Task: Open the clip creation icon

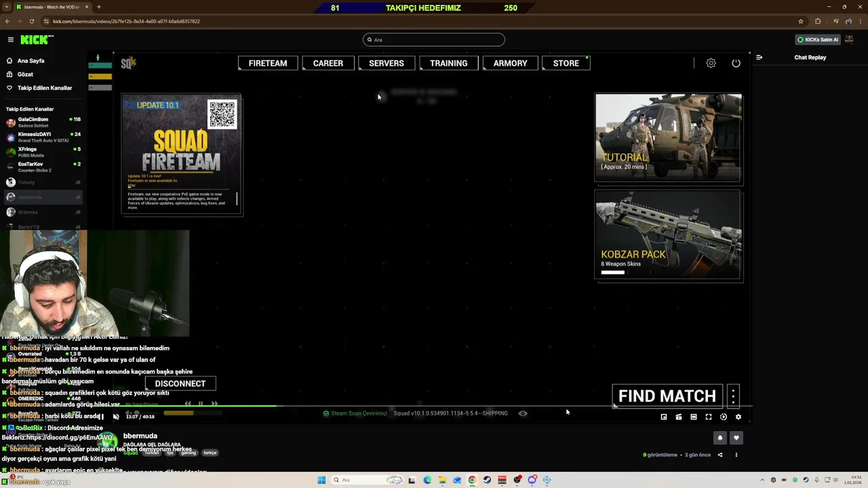Action: [679, 417]
